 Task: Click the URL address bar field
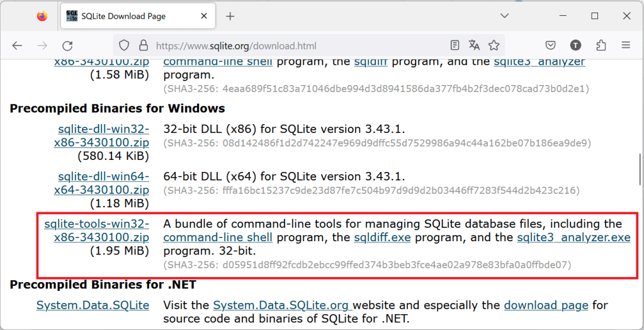click(283, 45)
